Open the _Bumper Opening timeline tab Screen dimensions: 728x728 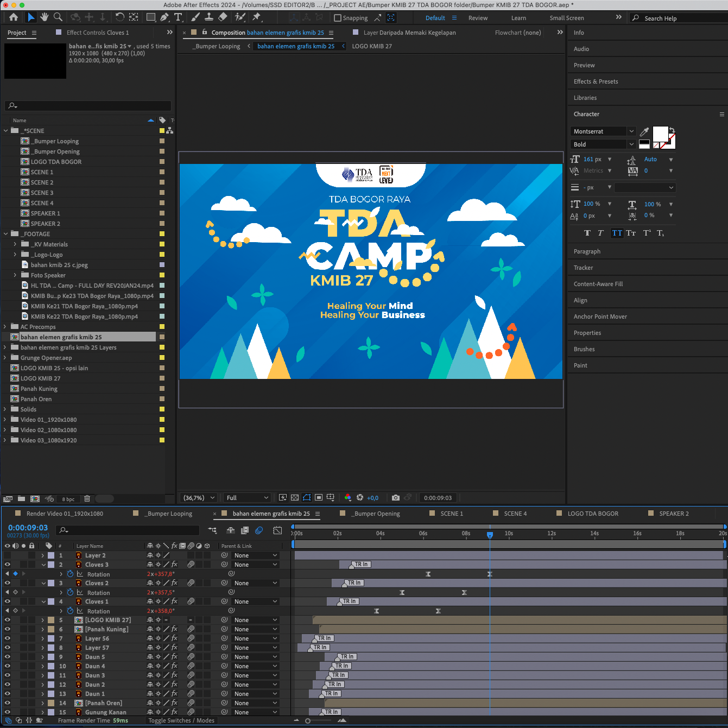pyautogui.click(x=376, y=514)
